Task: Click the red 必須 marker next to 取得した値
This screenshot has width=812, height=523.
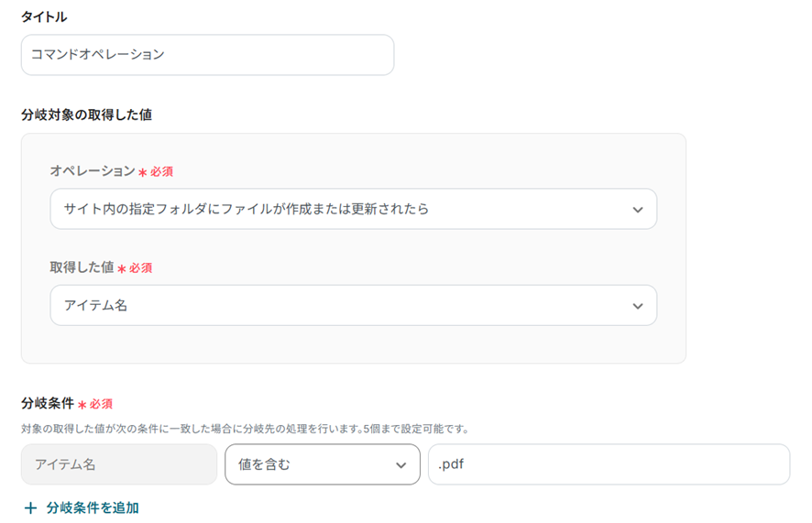Action: pyautogui.click(x=136, y=268)
